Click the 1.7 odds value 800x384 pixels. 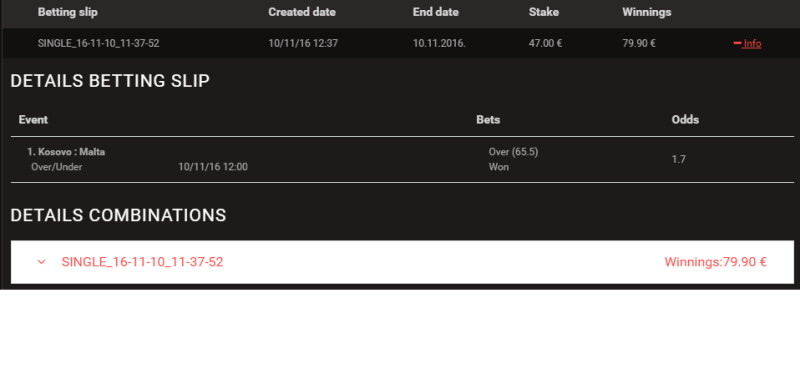pos(679,160)
